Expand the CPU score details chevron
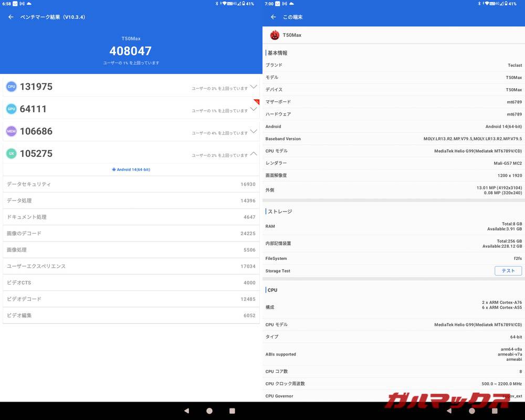Screen dimensions: 525x420 [254, 87]
